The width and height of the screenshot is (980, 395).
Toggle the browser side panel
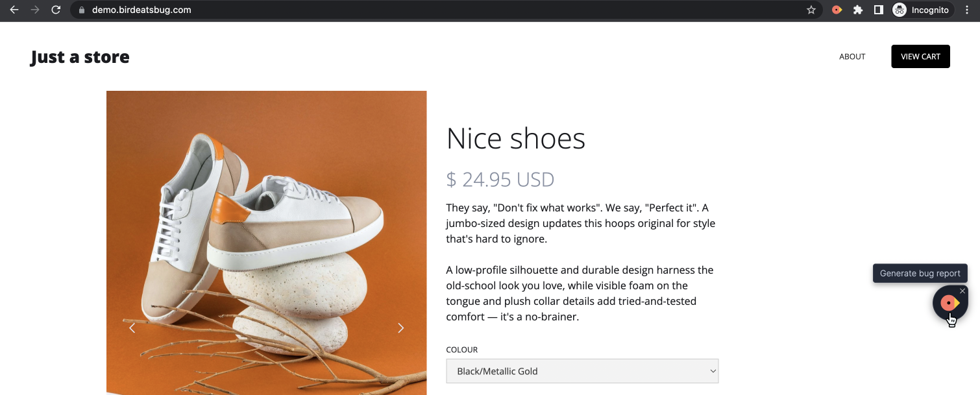coord(878,10)
